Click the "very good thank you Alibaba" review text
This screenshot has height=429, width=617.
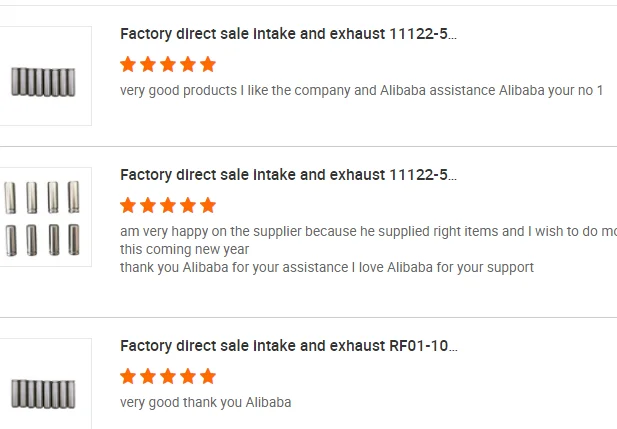[x=205, y=402]
